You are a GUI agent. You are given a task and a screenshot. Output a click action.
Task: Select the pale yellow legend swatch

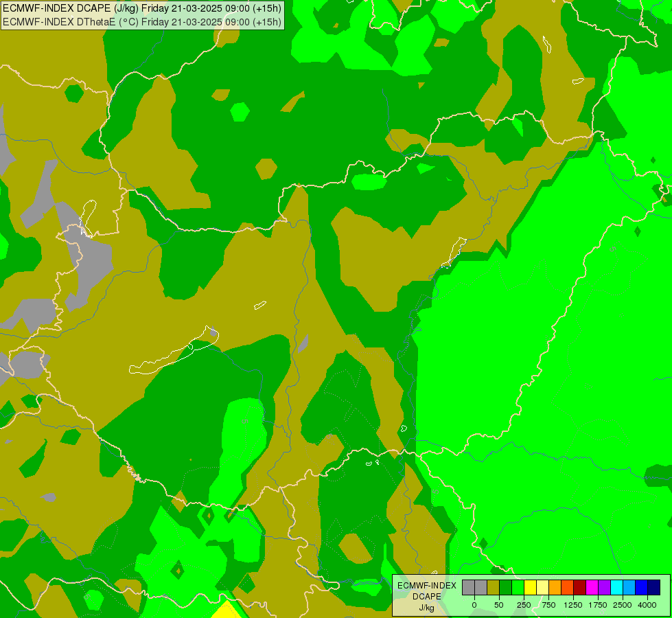pos(542,588)
